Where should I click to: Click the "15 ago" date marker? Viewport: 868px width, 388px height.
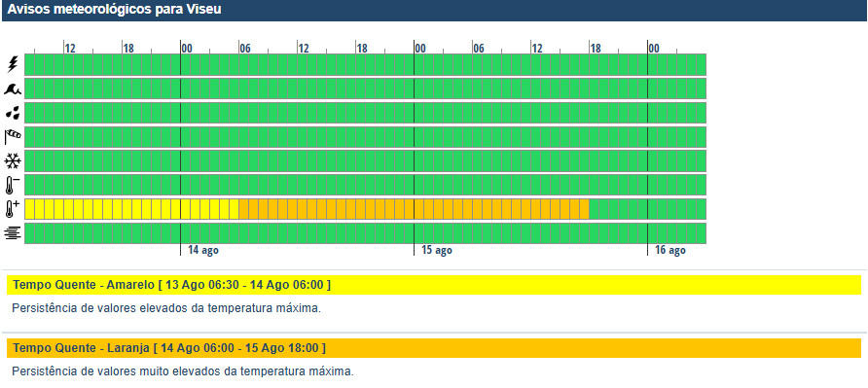pyautogui.click(x=436, y=251)
